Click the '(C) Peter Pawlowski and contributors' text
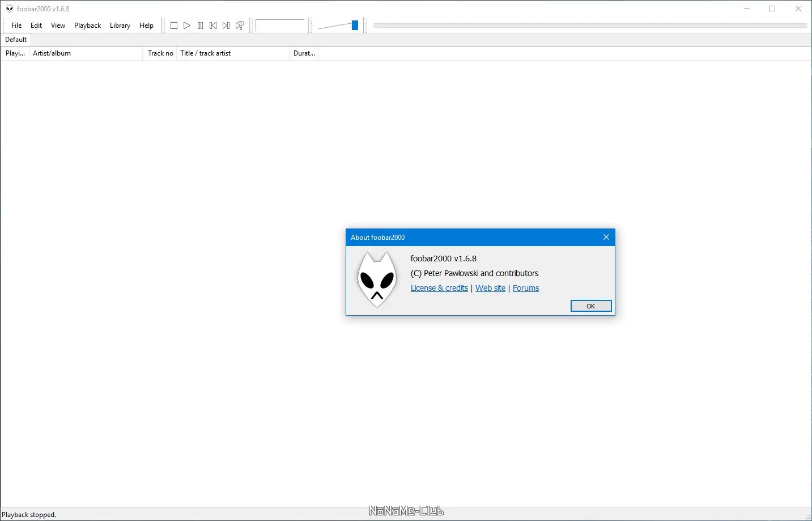The height and width of the screenshot is (521, 812). [474, 273]
